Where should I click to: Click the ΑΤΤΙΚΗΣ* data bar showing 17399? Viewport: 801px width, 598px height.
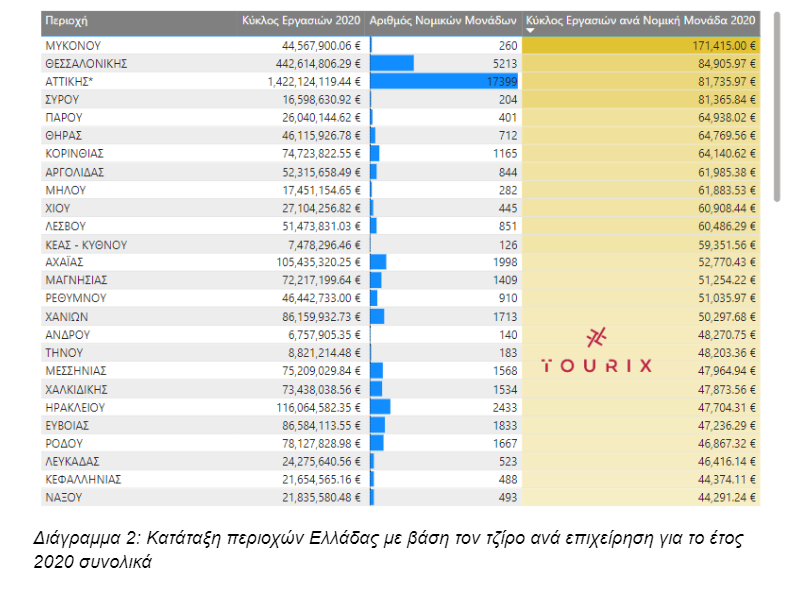point(444,82)
